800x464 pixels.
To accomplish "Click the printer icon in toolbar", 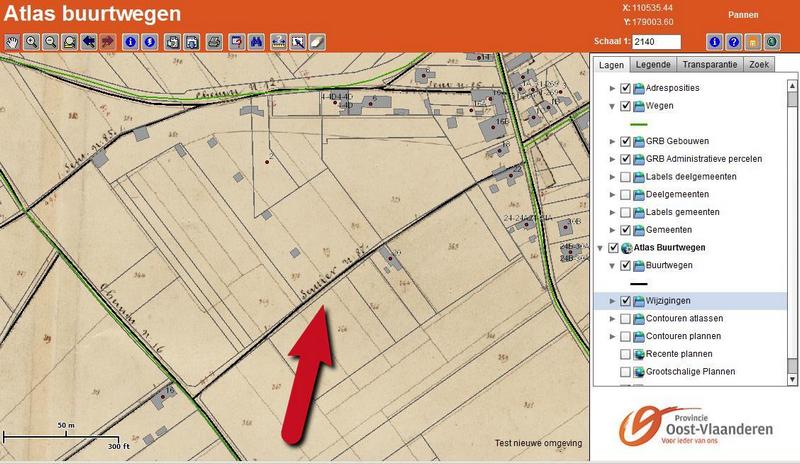I will click(213, 42).
